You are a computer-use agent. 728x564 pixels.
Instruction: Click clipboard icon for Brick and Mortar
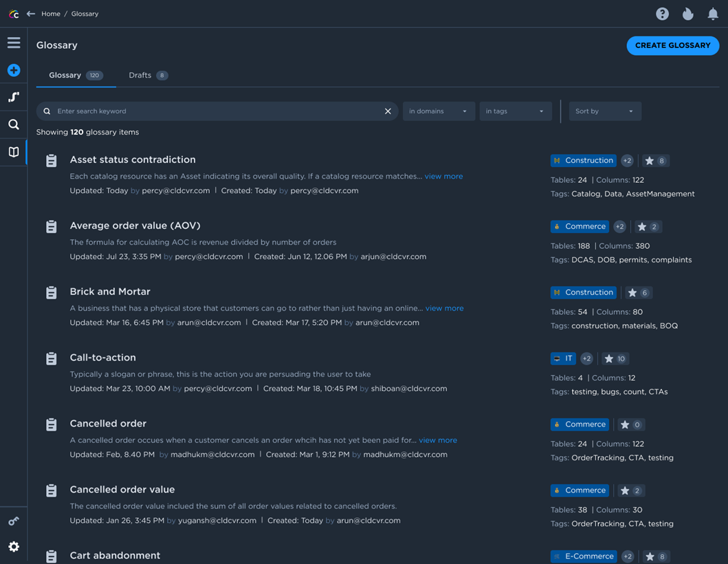[x=51, y=292]
